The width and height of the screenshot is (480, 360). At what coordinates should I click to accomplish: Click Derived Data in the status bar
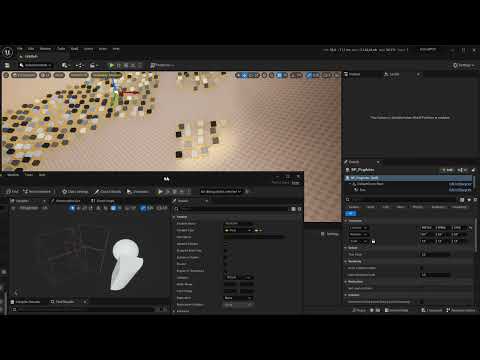396,310
